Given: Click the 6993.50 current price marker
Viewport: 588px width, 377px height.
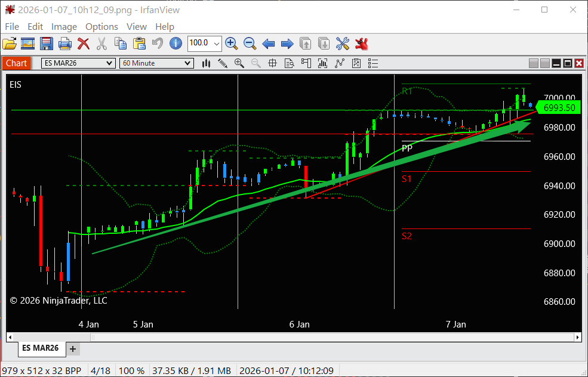Looking at the screenshot, I should (x=557, y=107).
